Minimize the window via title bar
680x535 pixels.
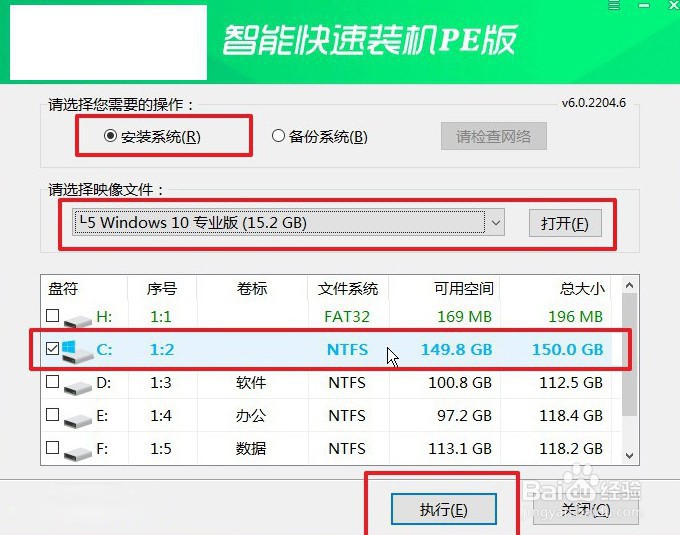[x=644, y=5]
